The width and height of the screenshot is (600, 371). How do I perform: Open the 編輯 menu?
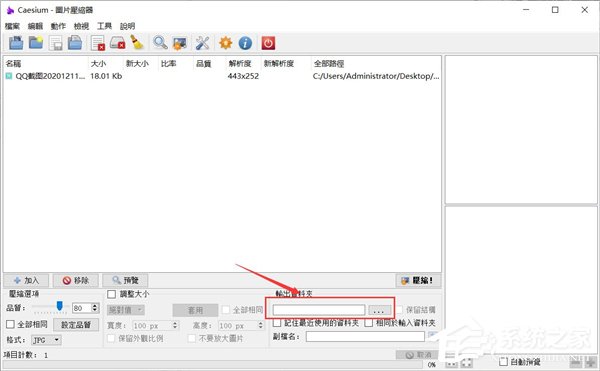[x=35, y=26]
